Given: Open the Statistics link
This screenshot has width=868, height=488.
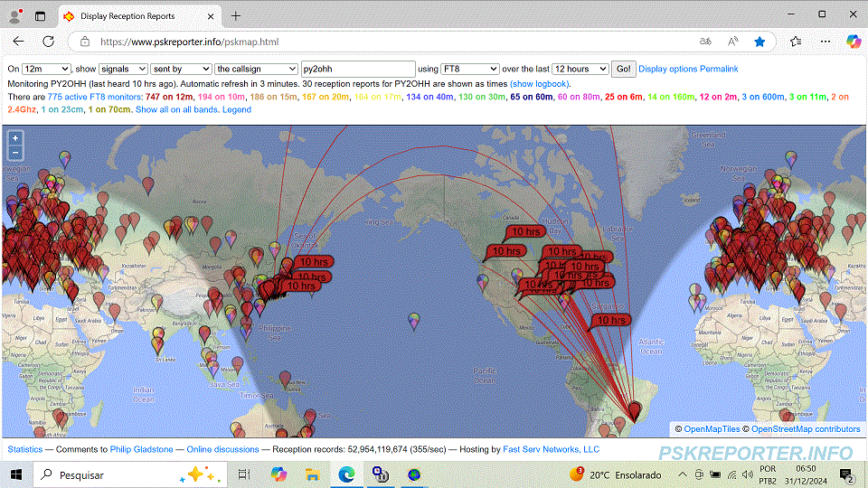Looking at the screenshot, I should [x=25, y=449].
